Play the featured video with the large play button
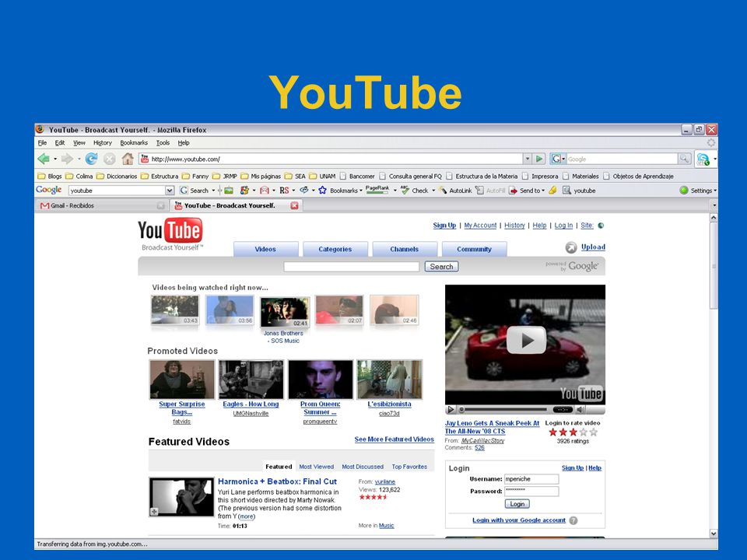 (x=526, y=340)
